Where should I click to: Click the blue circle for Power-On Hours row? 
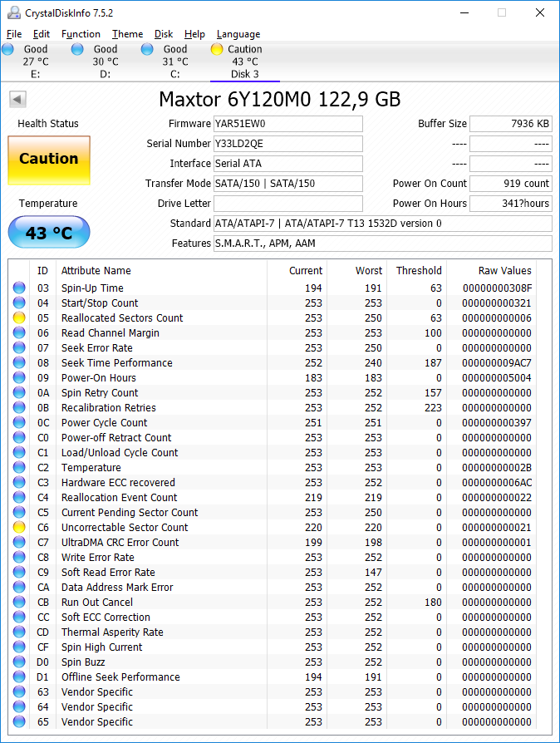coord(19,377)
